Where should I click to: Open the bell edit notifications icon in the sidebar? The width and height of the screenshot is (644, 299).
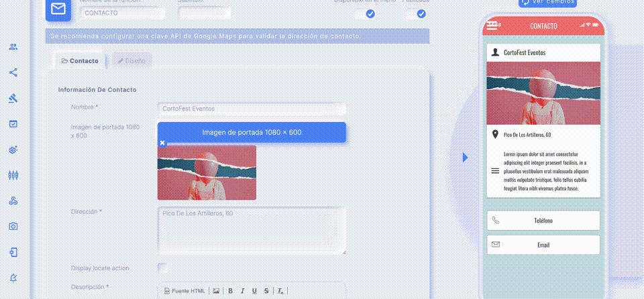coord(13,278)
